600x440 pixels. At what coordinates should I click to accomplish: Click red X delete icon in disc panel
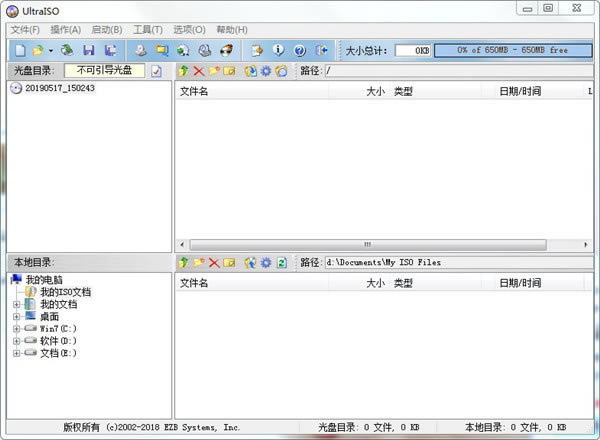[x=198, y=71]
